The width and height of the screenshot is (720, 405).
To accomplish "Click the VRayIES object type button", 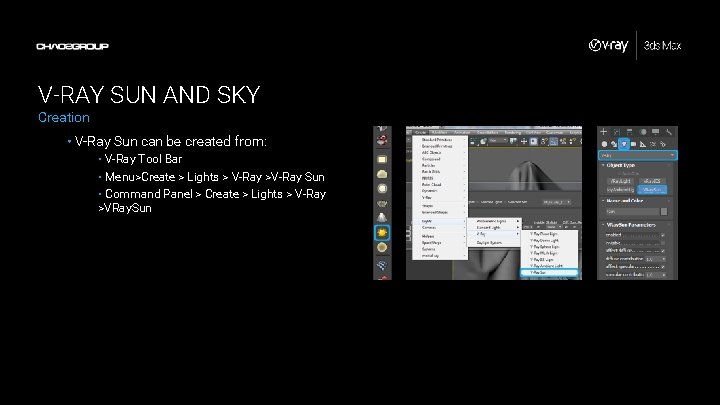I will point(652,181).
